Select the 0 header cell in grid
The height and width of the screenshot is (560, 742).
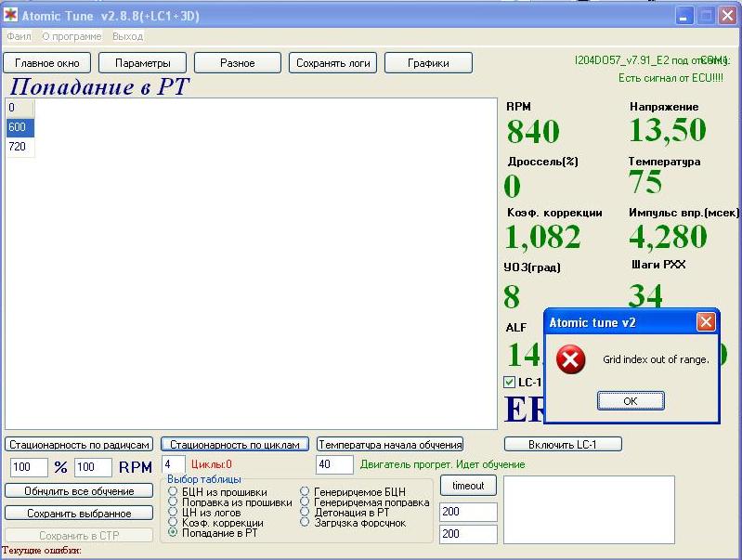click(x=20, y=108)
